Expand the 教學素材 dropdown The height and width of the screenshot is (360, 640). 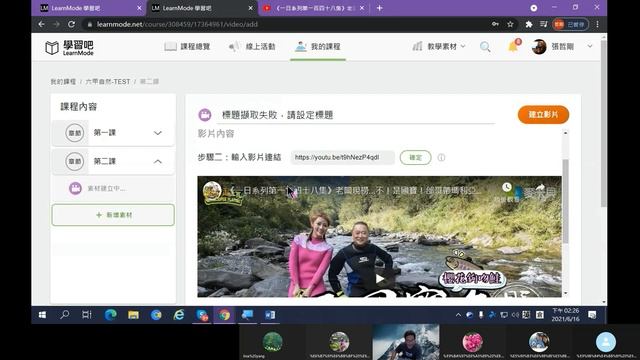coord(439,47)
